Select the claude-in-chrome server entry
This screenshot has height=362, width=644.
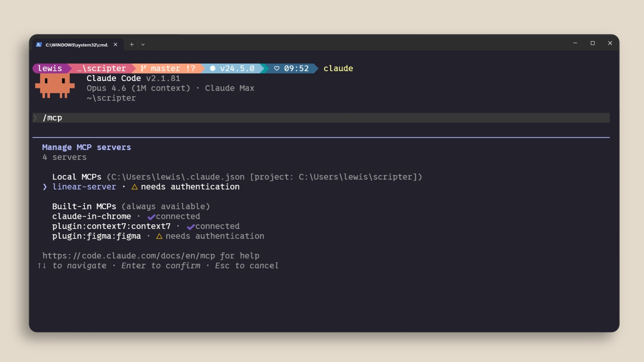92,216
